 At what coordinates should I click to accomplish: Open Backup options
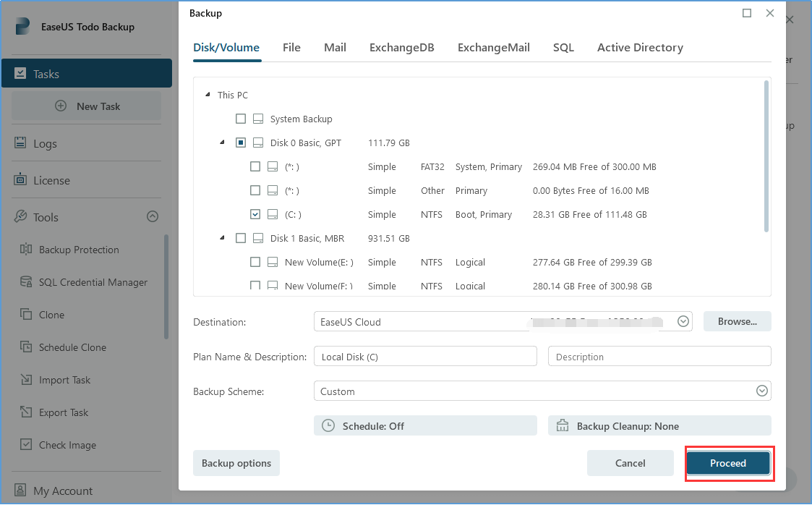coord(236,463)
